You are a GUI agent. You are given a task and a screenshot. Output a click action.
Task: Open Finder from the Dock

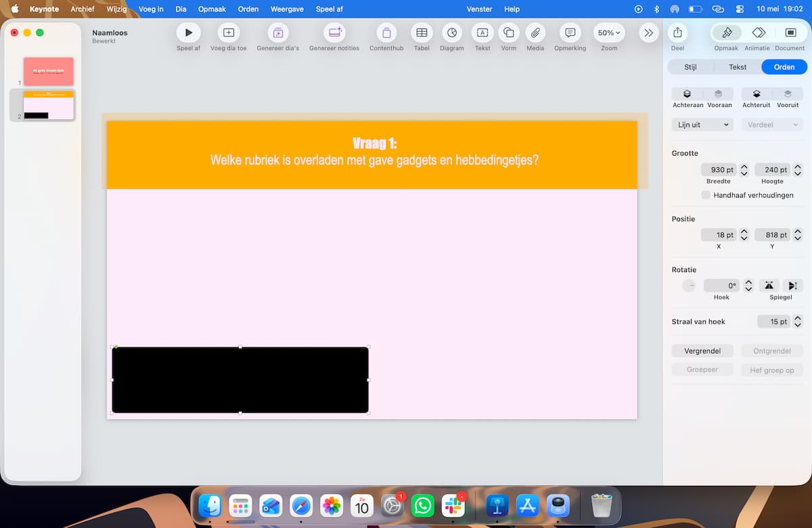tap(210, 506)
